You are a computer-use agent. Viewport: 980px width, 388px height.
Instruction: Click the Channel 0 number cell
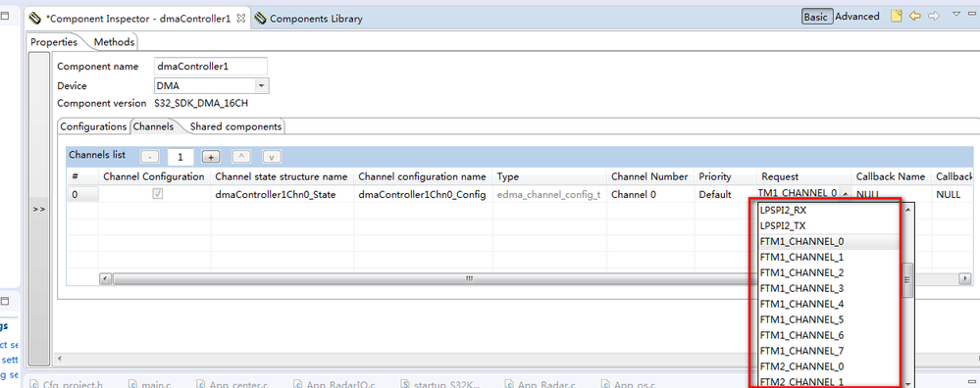click(650, 195)
